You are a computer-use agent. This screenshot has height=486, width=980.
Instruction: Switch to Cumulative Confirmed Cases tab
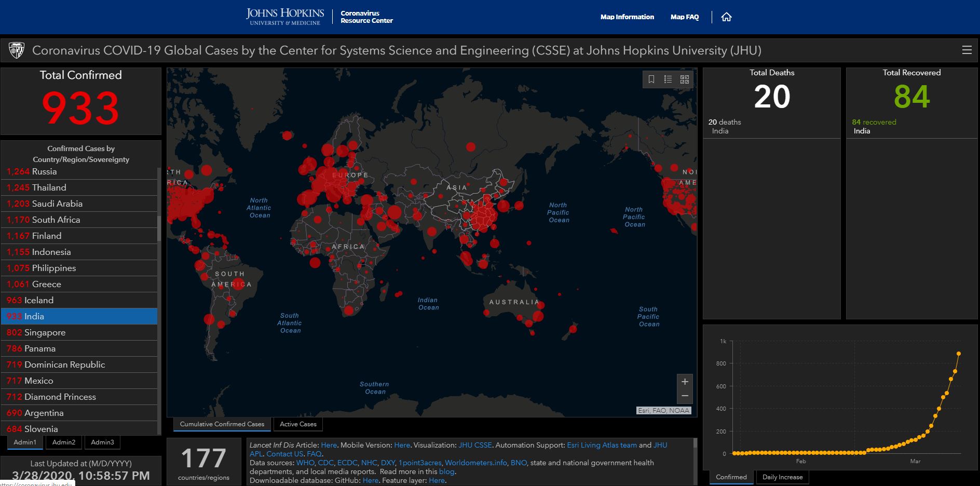tap(222, 424)
